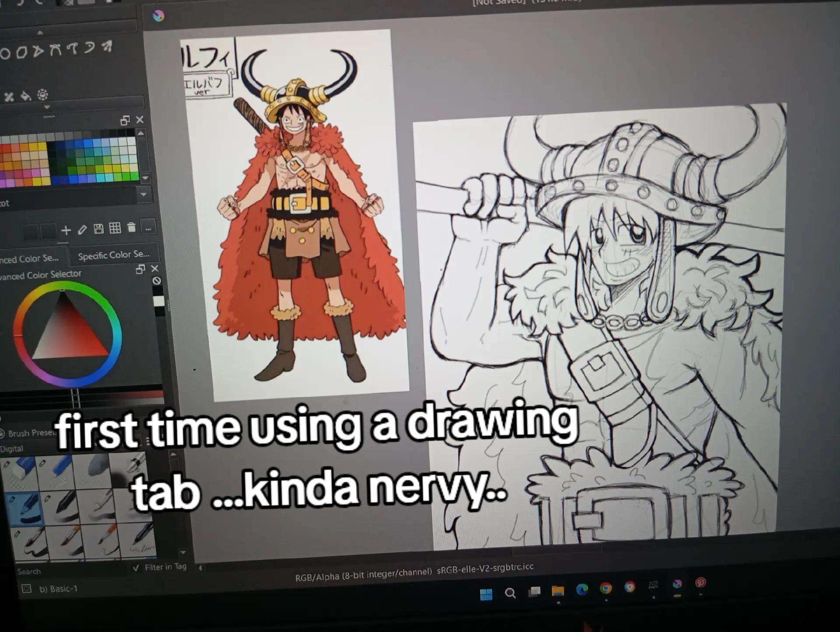Image resolution: width=840 pixels, height=632 pixels.
Task: Click the trash icon in palette toolbar
Action: click(131, 227)
